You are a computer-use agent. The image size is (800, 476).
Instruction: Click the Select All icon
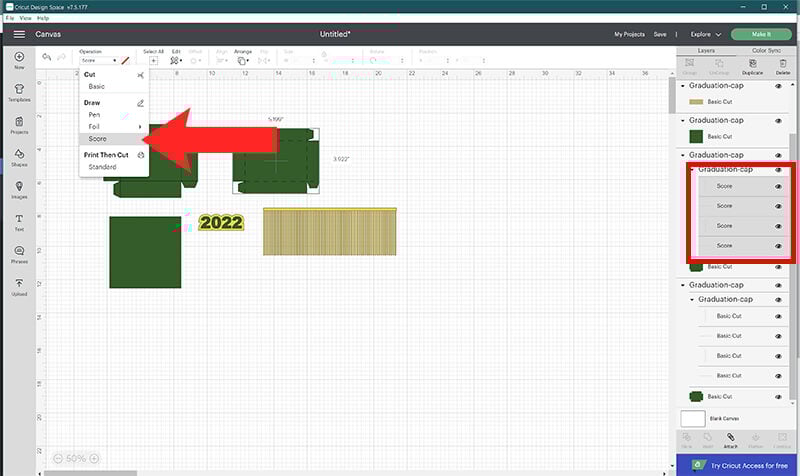click(x=153, y=60)
